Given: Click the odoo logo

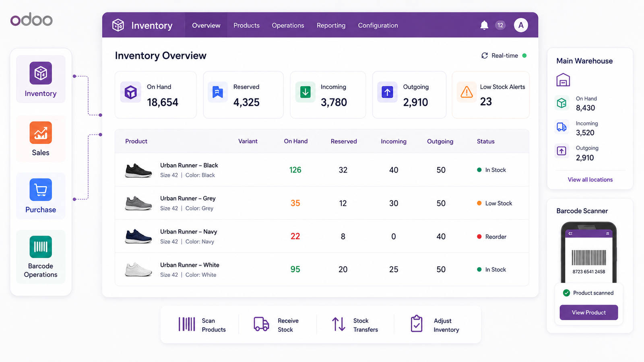Looking at the screenshot, I should point(31,20).
